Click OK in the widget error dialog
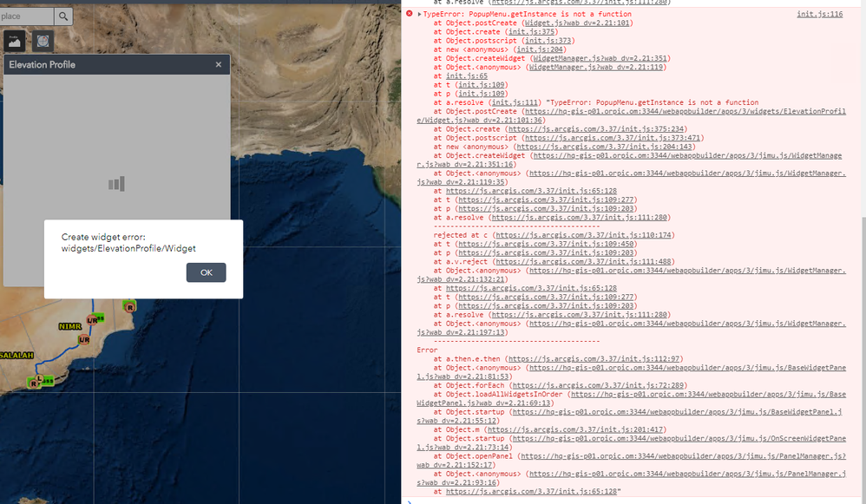The width and height of the screenshot is (866, 504). [206, 272]
